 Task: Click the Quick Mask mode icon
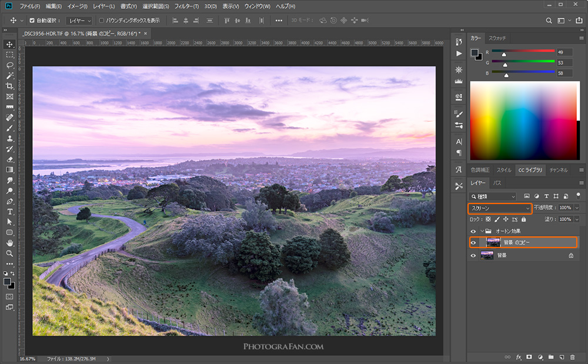(x=10, y=296)
